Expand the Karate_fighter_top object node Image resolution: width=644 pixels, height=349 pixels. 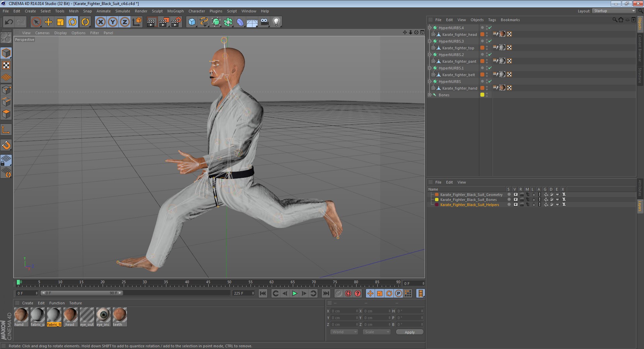[x=433, y=48]
